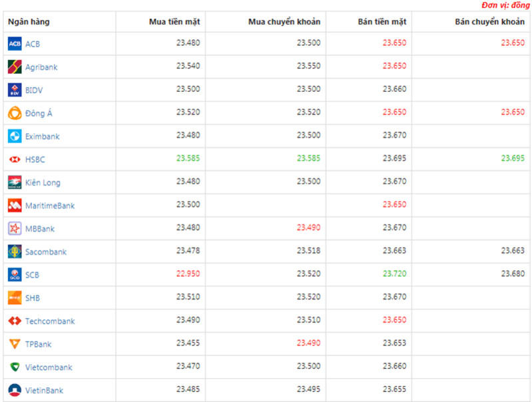
Task: Click the 'Ngân hàng' column header
Action: pyautogui.click(x=29, y=22)
